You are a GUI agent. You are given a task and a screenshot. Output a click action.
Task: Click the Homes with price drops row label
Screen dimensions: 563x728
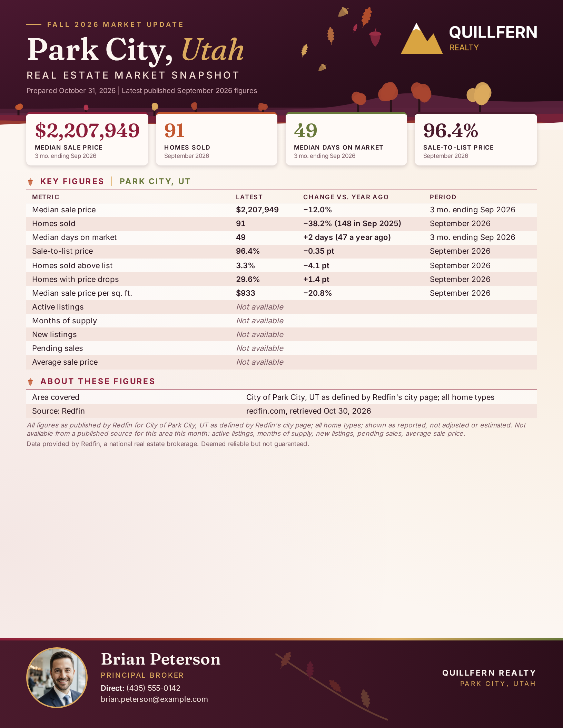tap(75, 279)
